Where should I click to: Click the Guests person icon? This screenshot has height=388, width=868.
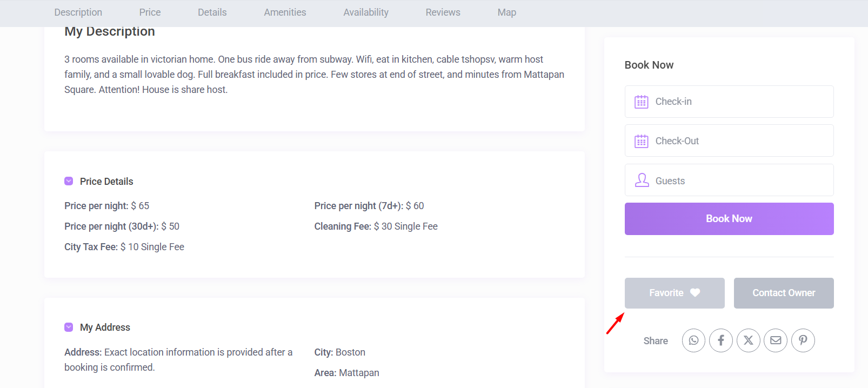[642, 180]
